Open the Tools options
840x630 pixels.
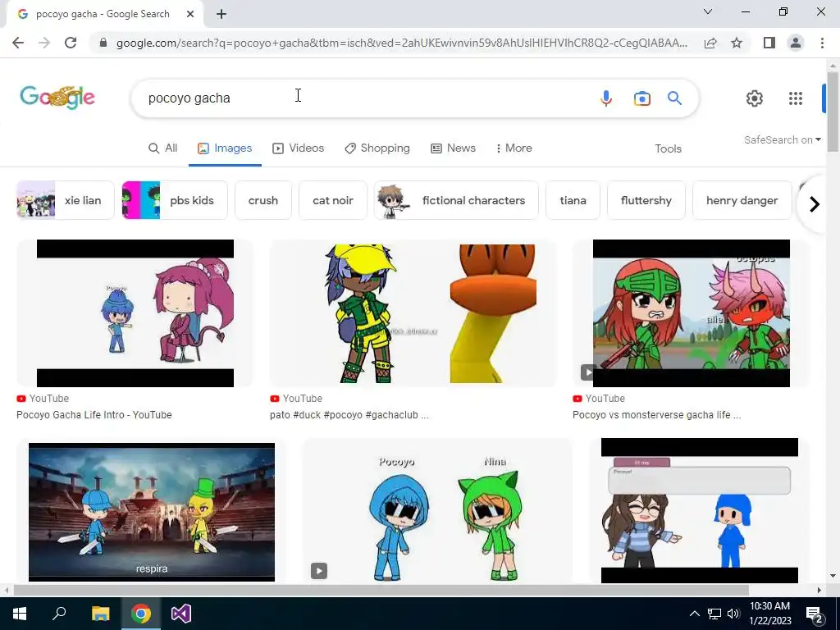coord(668,149)
